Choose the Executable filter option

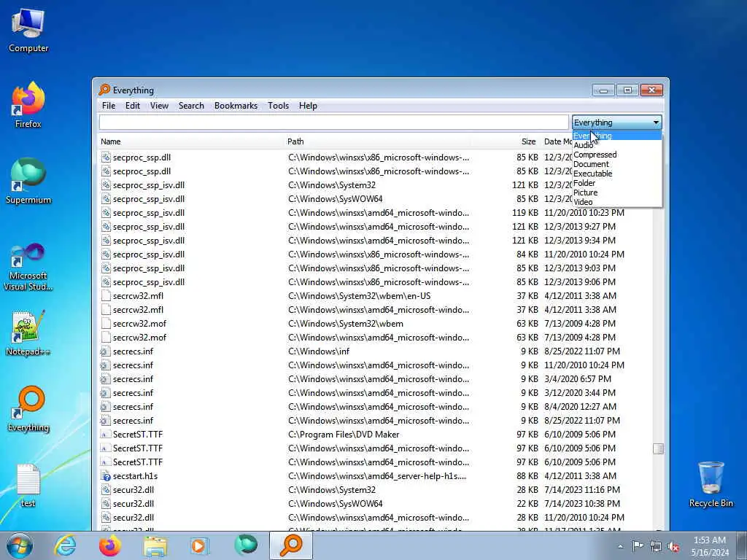click(616, 174)
